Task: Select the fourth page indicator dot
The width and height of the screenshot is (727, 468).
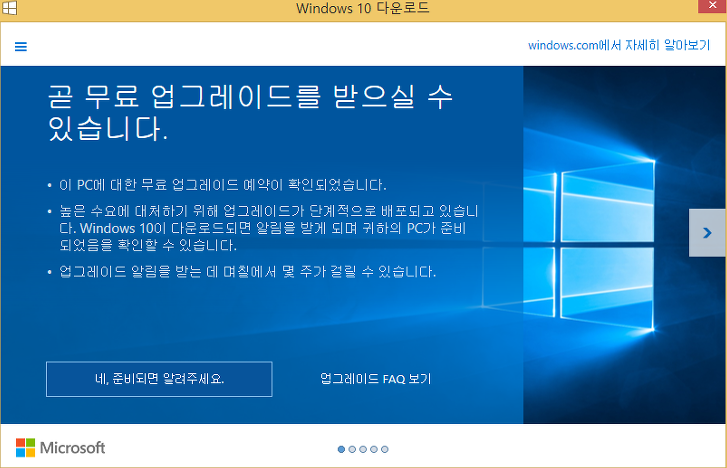Action: pyautogui.click(x=374, y=449)
